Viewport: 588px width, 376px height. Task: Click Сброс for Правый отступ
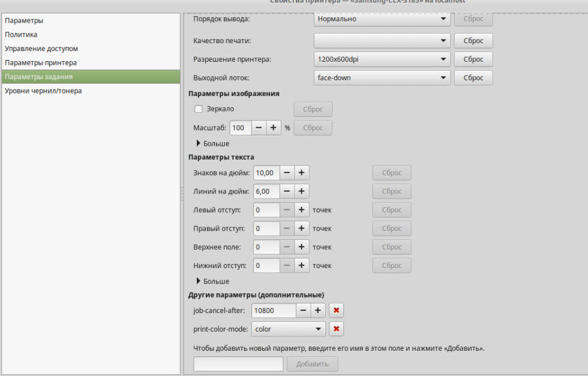(392, 228)
